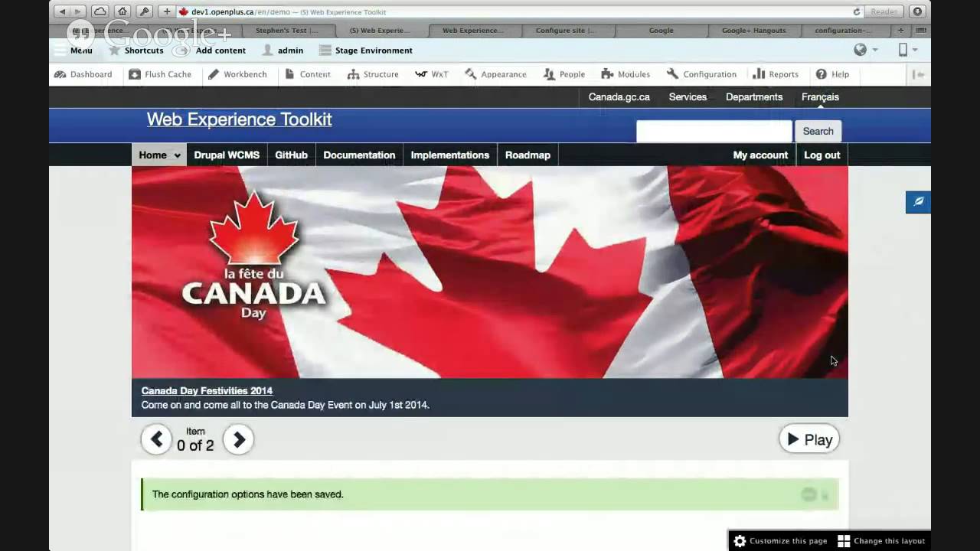The width and height of the screenshot is (980, 551).
Task: Open the Structure admin menu
Action: (x=373, y=74)
